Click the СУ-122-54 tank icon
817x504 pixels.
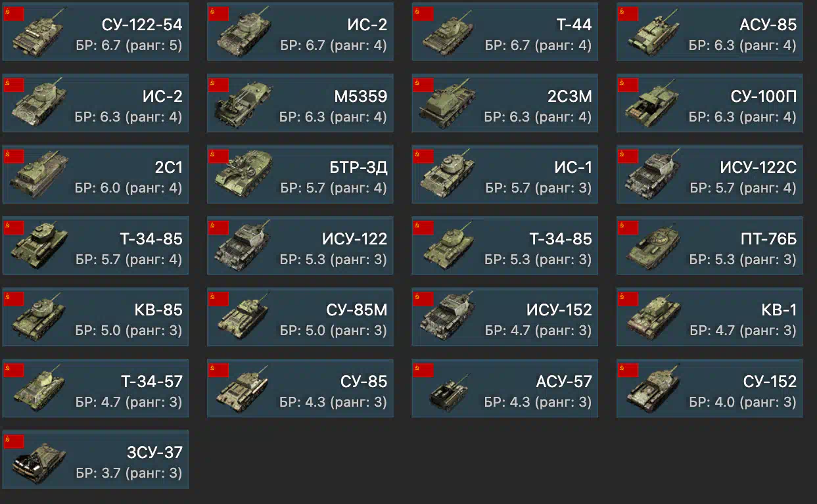(38, 34)
